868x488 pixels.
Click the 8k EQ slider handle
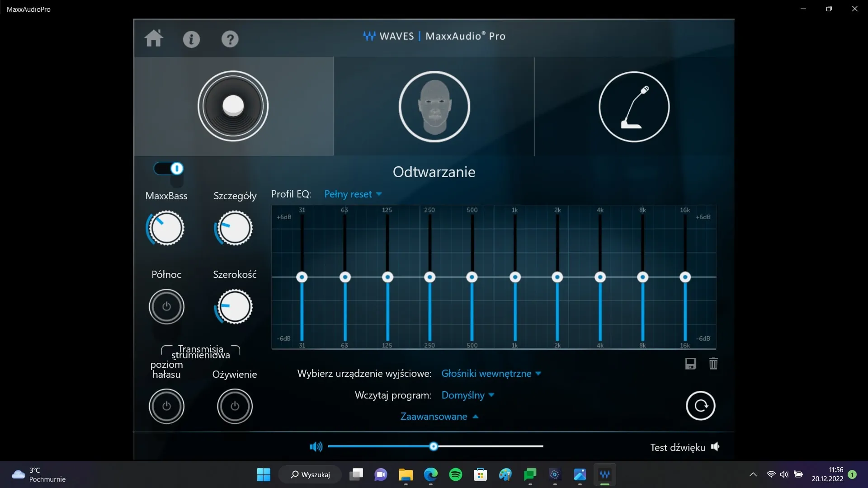[642, 277]
